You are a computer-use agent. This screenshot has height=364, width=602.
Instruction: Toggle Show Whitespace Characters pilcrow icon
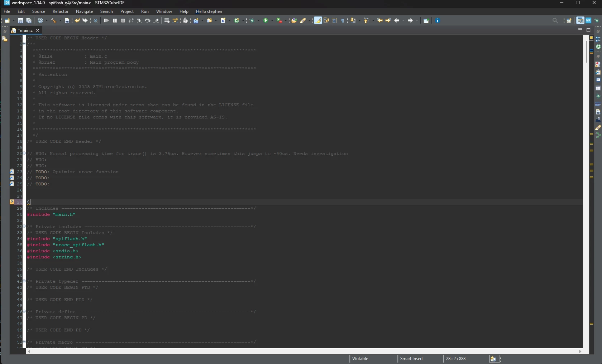pos(343,21)
